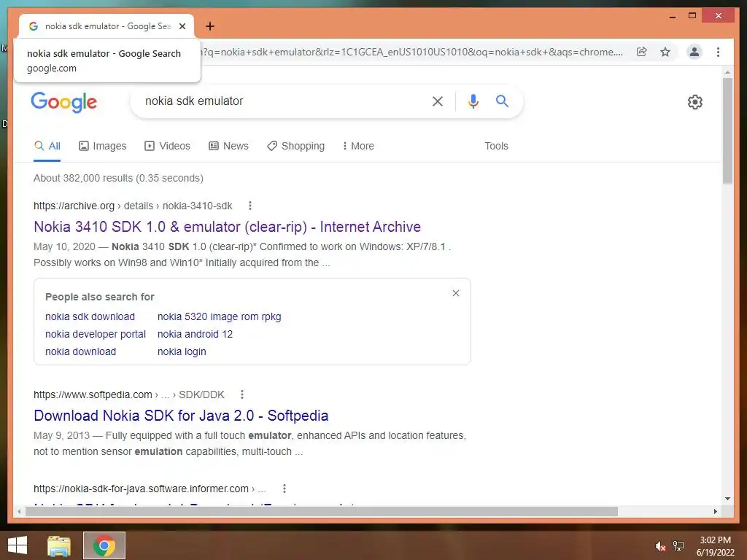This screenshot has height=560, width=747.
Task: Open the taskbar clock and date
Action: pos(715,546)
